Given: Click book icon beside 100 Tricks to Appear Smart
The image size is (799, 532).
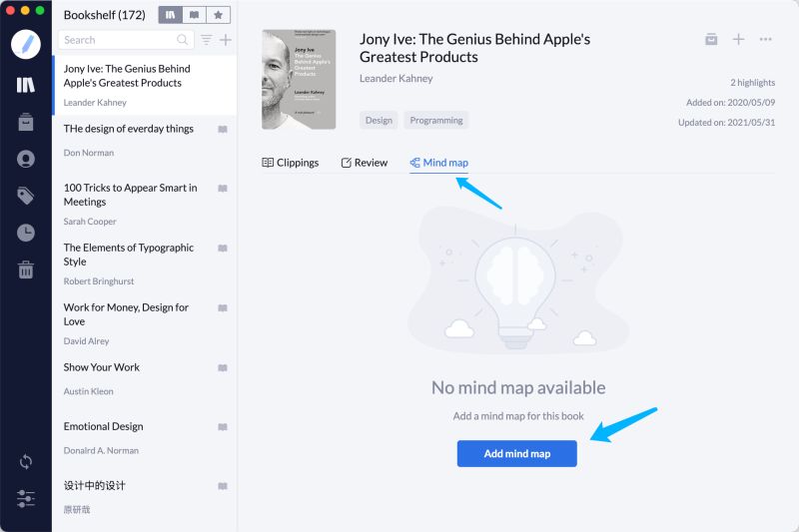Looking at the screenshot, I should pyautogui.click(x=223, y=189).
